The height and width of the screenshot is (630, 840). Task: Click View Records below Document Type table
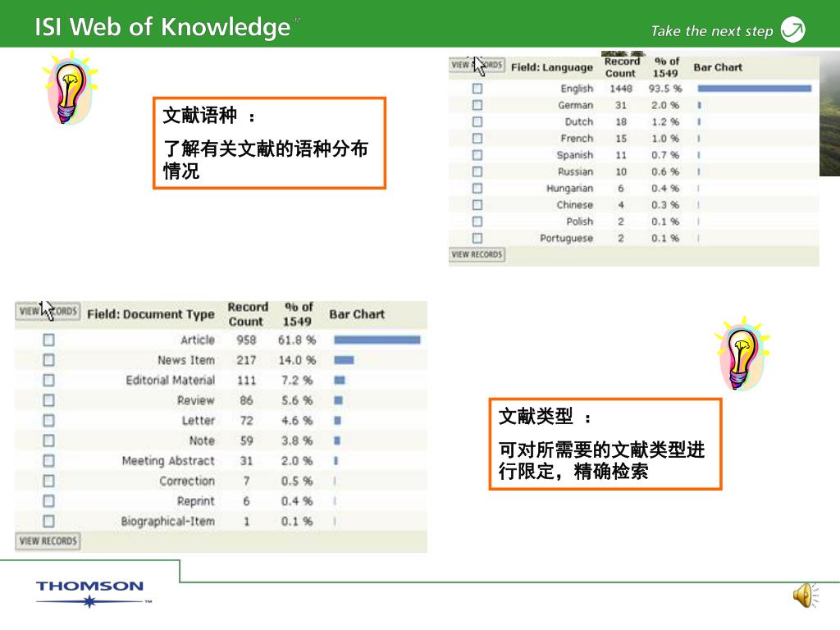click(x=48, y=541)
